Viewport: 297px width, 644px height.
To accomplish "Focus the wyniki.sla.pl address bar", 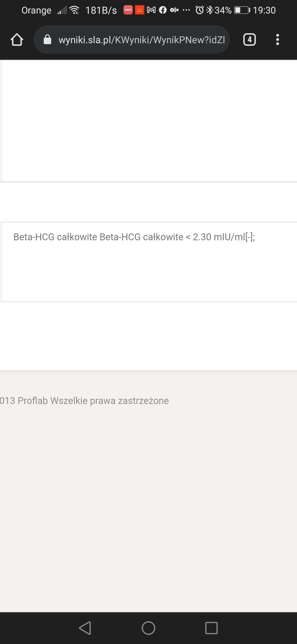I will click(141, 40).
